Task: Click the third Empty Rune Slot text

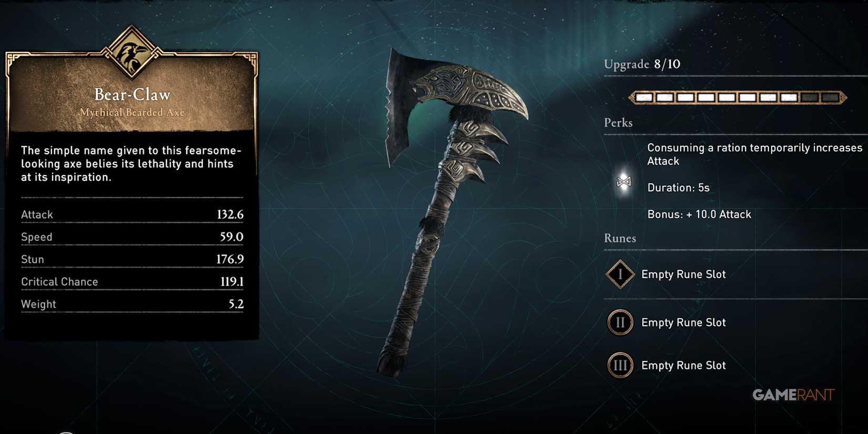Action: click(x=683, y=365)
